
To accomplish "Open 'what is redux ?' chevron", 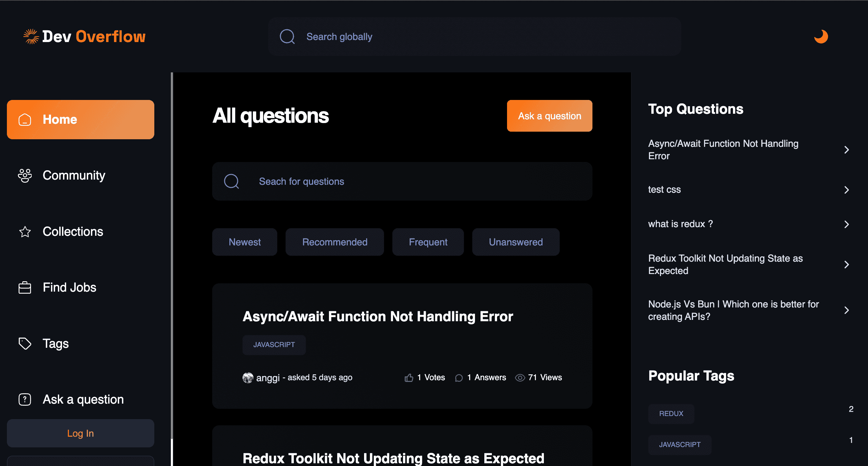I will (x=847, y=224).
